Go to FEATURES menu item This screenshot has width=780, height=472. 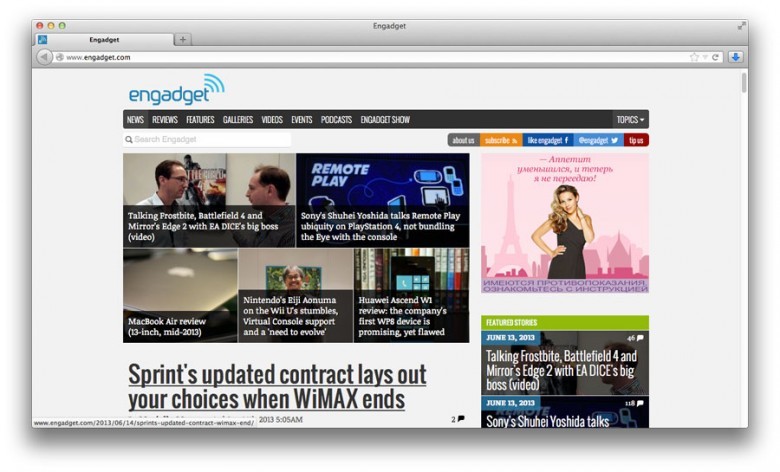tap(200, 119)
